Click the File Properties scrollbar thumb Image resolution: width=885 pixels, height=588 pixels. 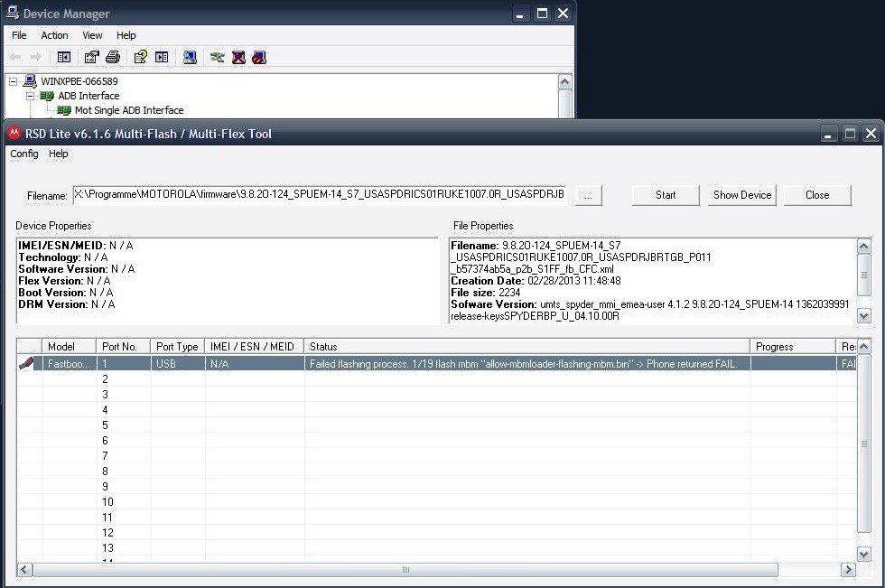(864, 275)
